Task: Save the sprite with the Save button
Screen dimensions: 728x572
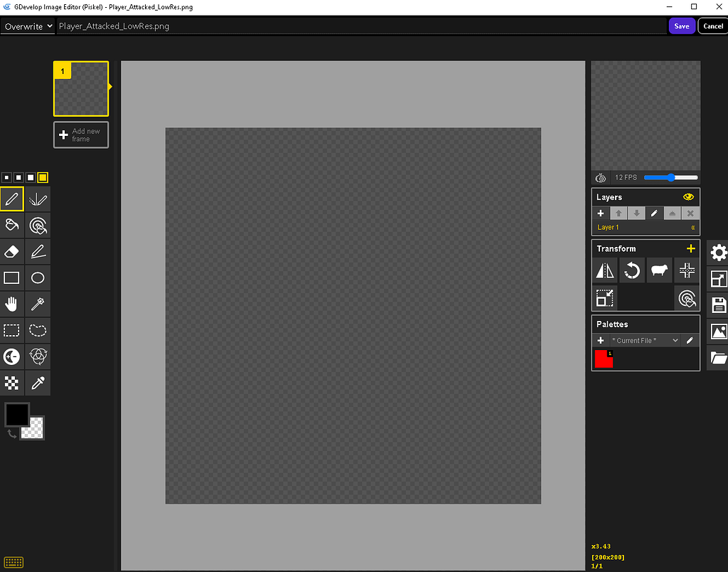Action: (681, 26)
